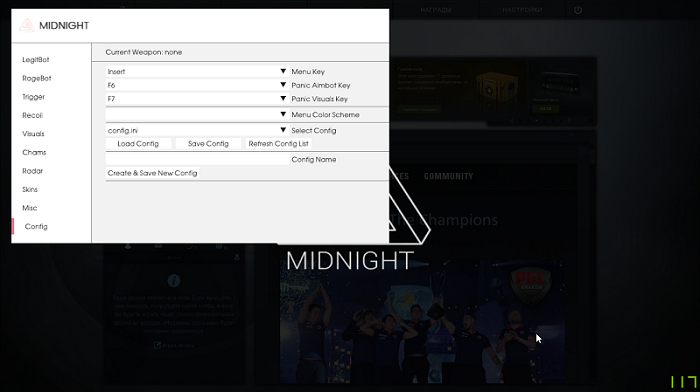Click the power icon in top bar
This screenshot has width=700, height=392.
(x=578, y=10)
